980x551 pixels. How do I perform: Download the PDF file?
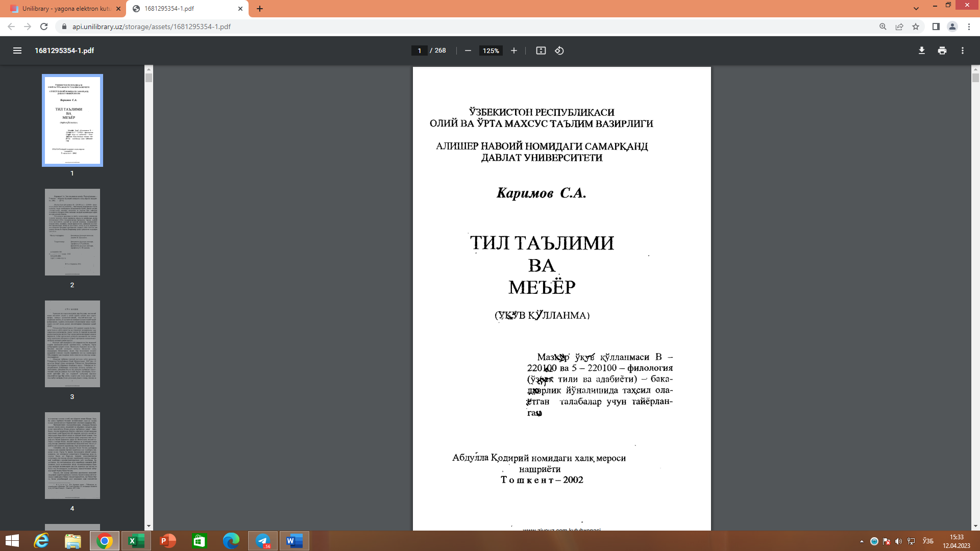coord(921,51)
